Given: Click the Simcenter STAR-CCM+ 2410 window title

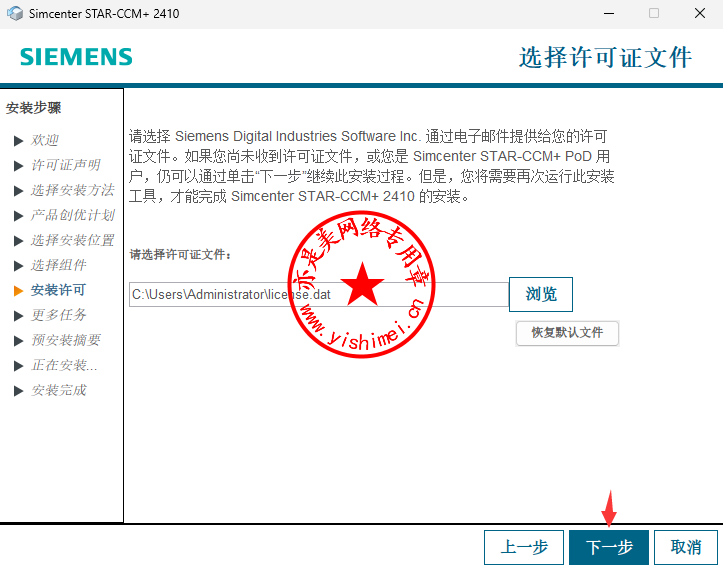Looking at the screenshot, I should pos(104,14).
